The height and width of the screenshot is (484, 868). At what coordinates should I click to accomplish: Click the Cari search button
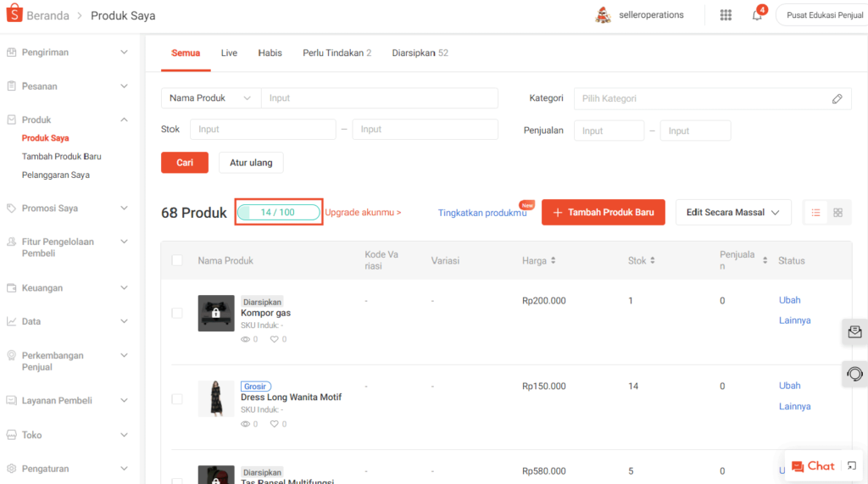click(185, 163)
